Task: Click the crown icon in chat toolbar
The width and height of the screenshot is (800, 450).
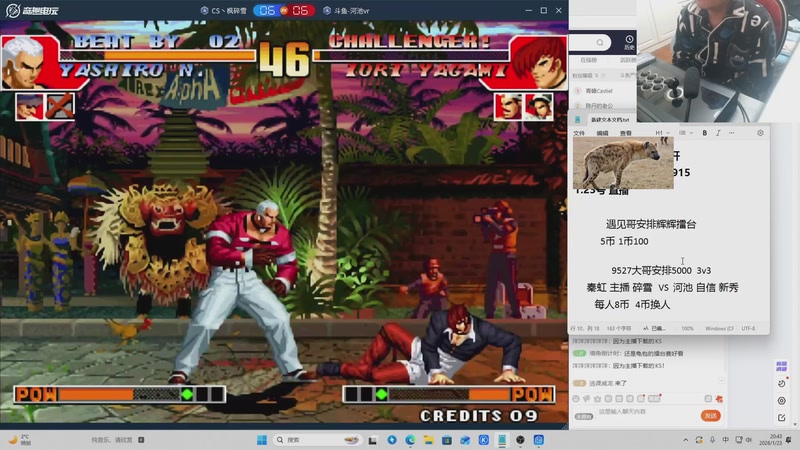Action: click(597, 398)
